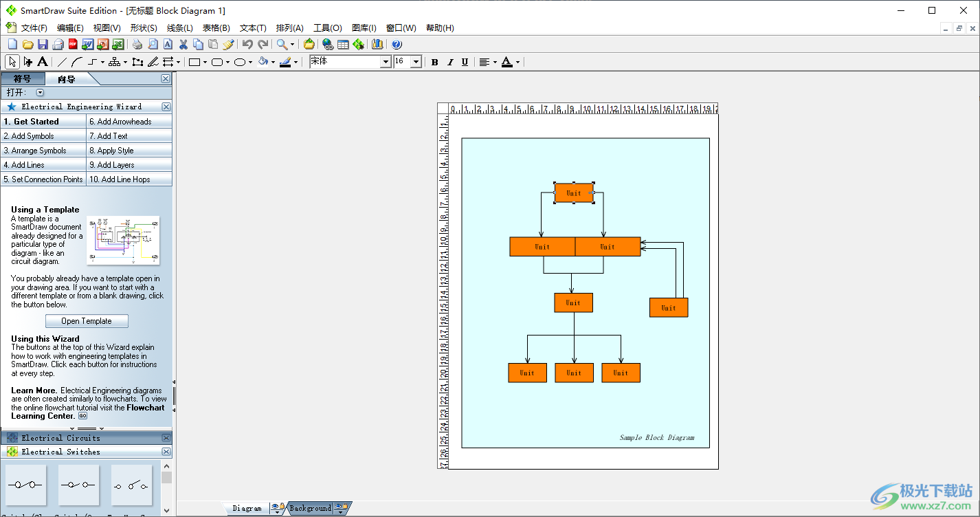Print the diagram with the printer icon

(137, 44)
